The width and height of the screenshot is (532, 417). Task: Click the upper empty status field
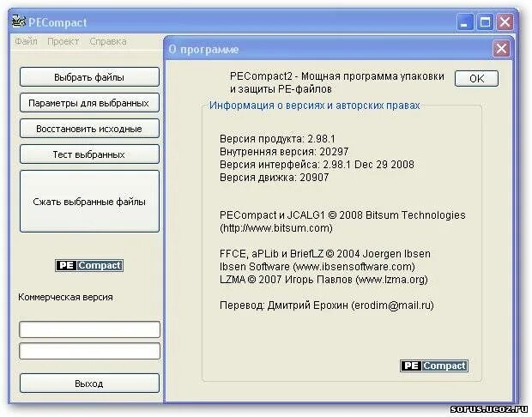tap(89, 329)
